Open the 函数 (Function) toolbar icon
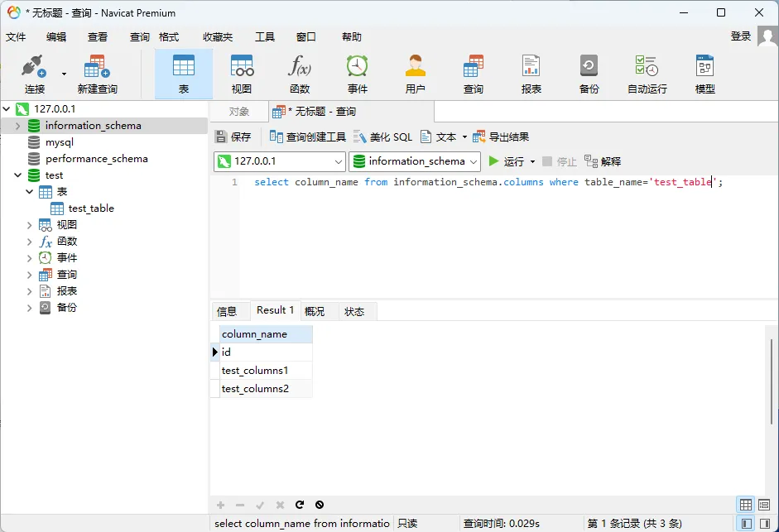This screenshot has height=532, width=779. coord(300,74)
